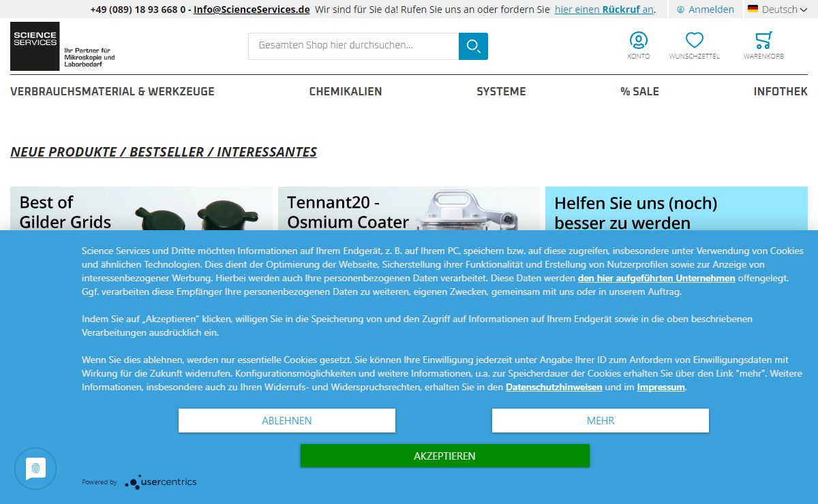Click the phone number +49 (089) 18 93 668 0

click(x=138, y=10)
